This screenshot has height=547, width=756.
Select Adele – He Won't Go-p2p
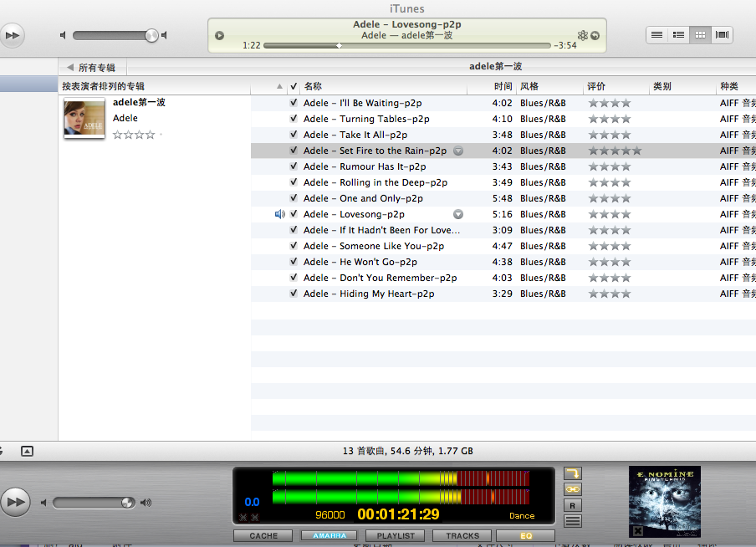point(360,262)
